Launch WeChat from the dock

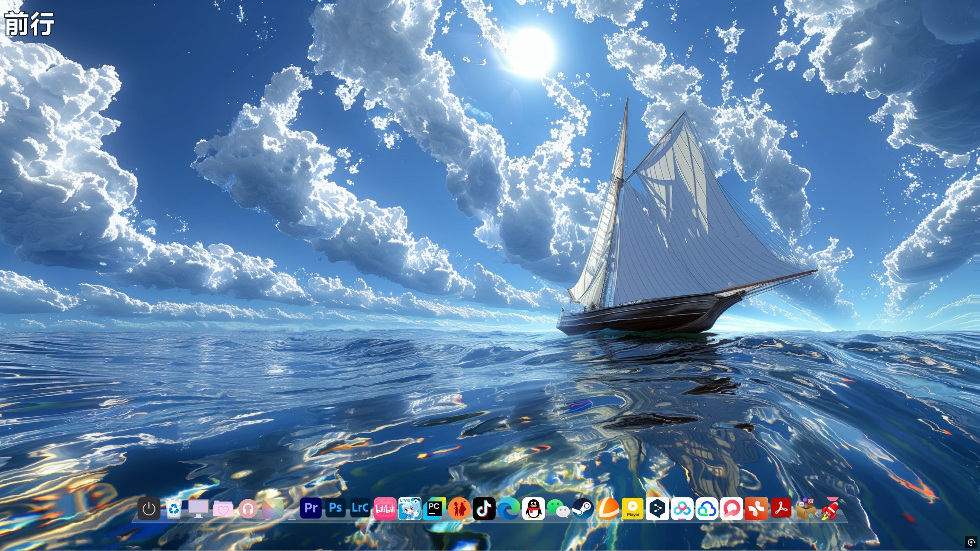[558, 509]
